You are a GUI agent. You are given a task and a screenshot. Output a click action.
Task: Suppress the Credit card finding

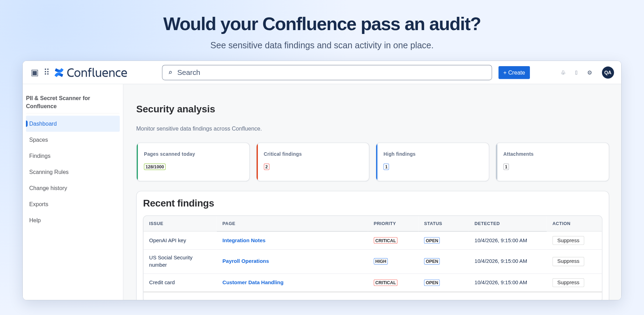[x=568, y=282]
